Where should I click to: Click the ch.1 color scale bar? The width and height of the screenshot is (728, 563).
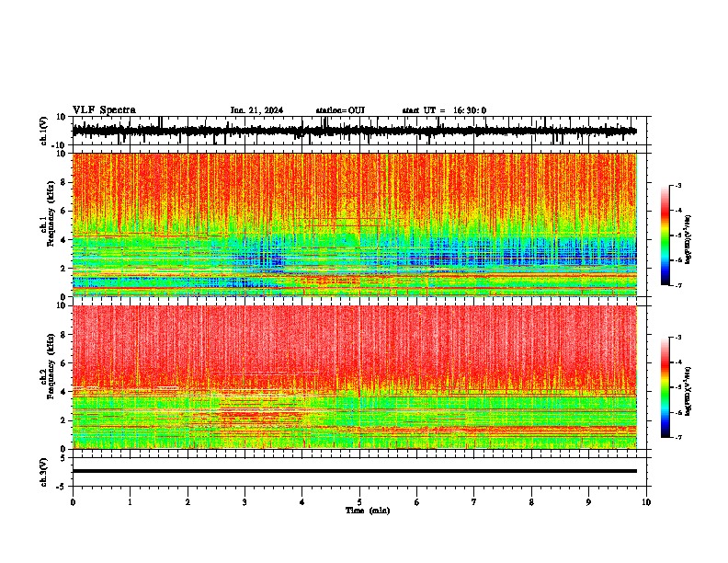click(x=665, y=236)
